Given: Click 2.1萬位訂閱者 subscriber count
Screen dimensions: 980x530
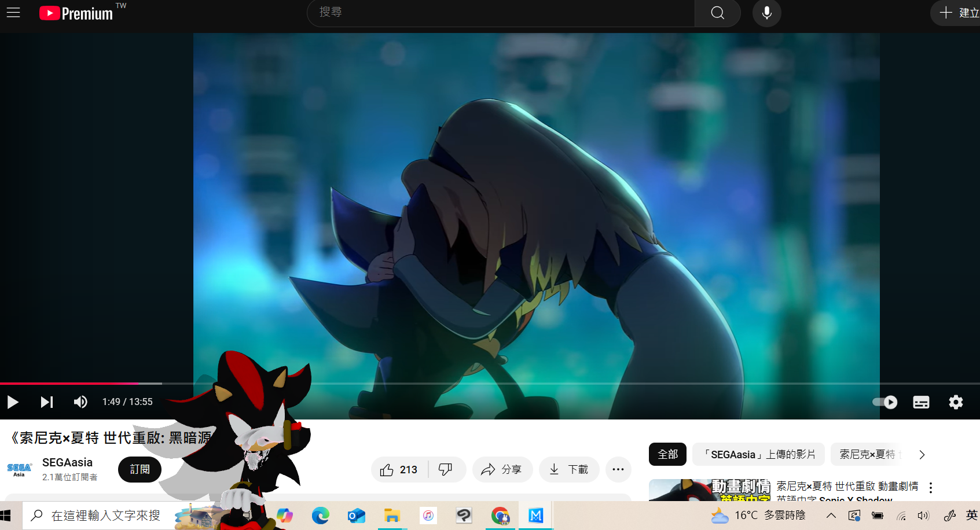Looking at the screenshot, I should 69,477.
